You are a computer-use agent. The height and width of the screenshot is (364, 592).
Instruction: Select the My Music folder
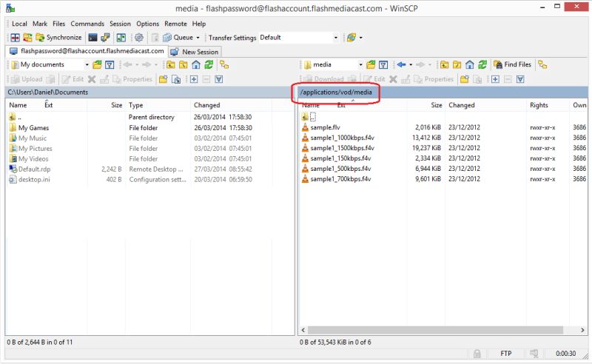pos(33,138)
